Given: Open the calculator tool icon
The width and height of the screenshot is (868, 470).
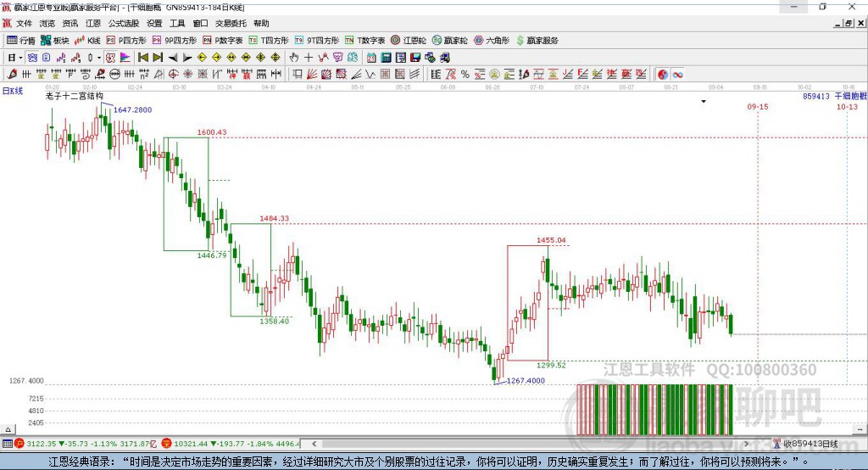Looking at the screenshot, I should 387,58.
